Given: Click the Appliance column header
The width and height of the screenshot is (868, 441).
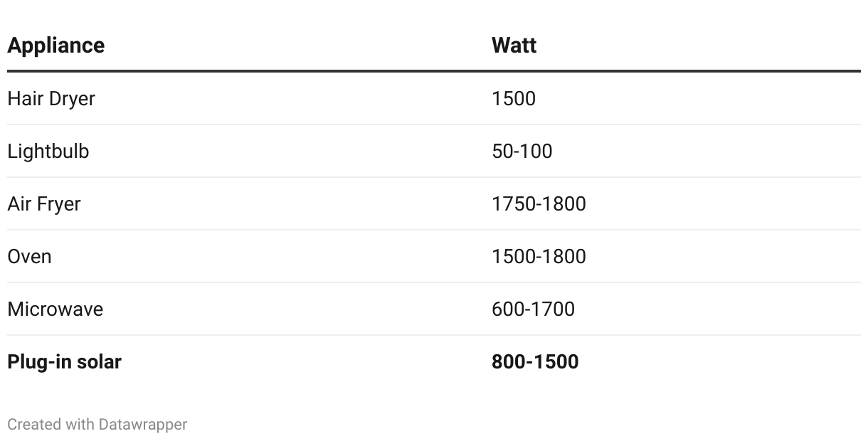Looking at the screenshot, I should (56, 46).
